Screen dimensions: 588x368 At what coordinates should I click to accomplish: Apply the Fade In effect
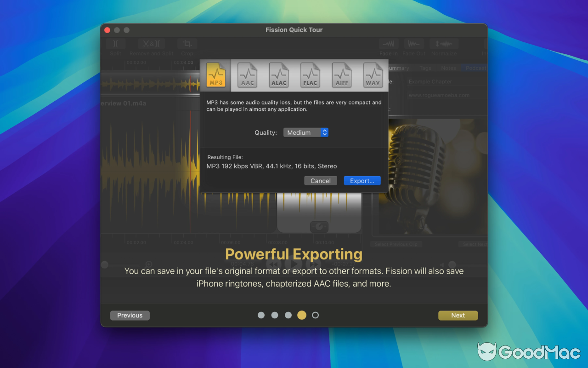click(x=388, y=44)
